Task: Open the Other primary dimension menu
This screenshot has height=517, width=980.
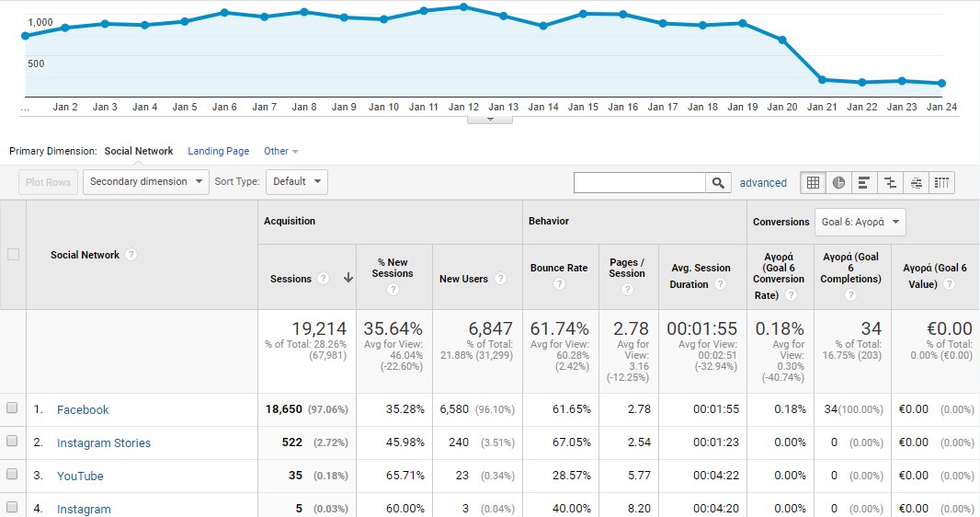Action: pos(280,151)
